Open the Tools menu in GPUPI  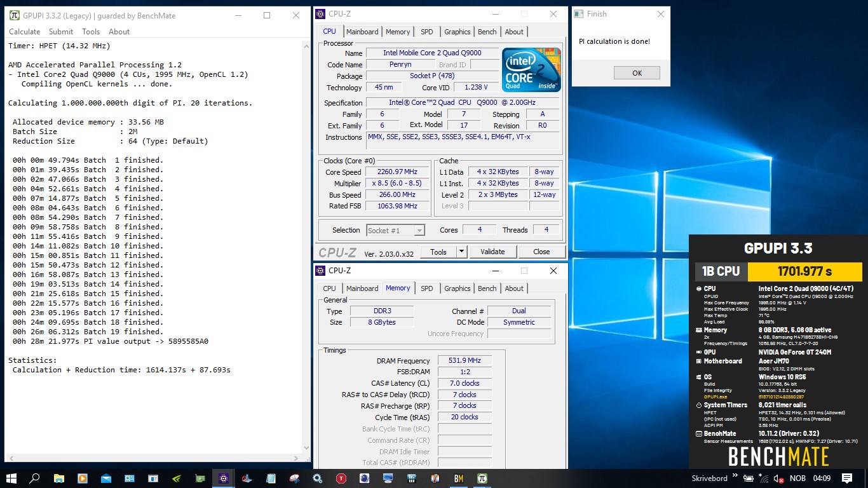pos(91,32)
